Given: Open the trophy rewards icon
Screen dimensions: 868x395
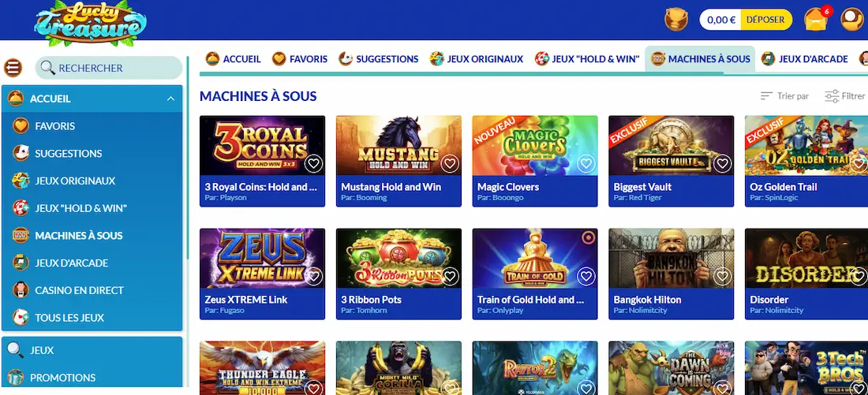Looking at the screenshot, I should pyautogui.click(x=676, y=20).
